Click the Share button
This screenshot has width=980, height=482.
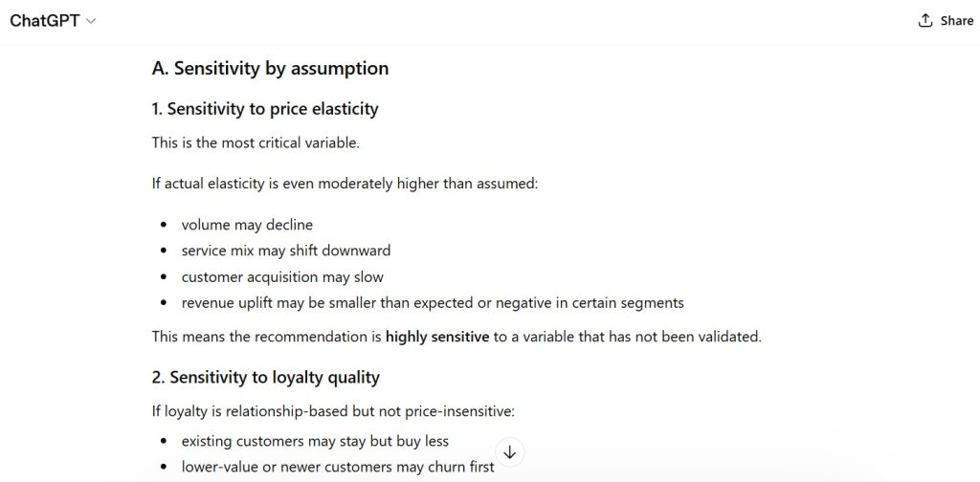click(946, 21)
